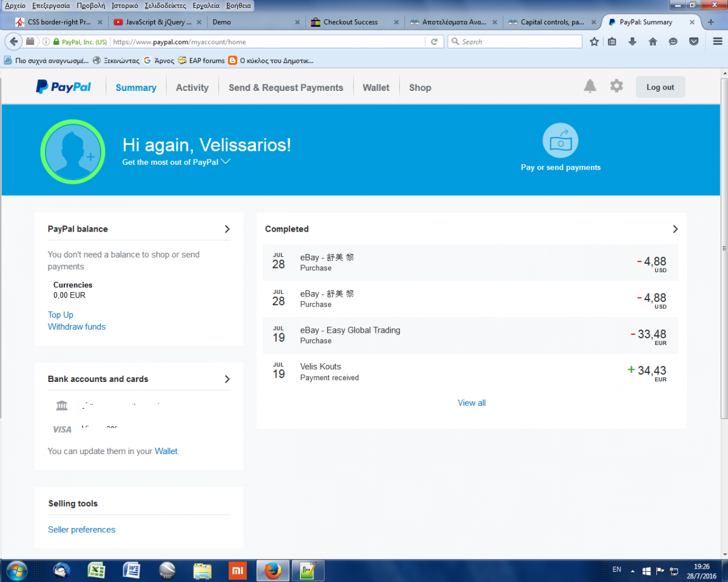Switch to the Demo browser tab
The width and height of the screenshot is (728, 582).
coord(255,22)
